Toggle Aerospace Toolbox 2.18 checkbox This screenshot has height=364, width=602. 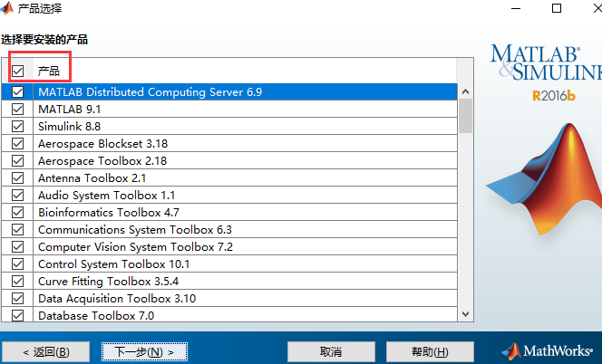pyautogui.click(x=17, y=161)
